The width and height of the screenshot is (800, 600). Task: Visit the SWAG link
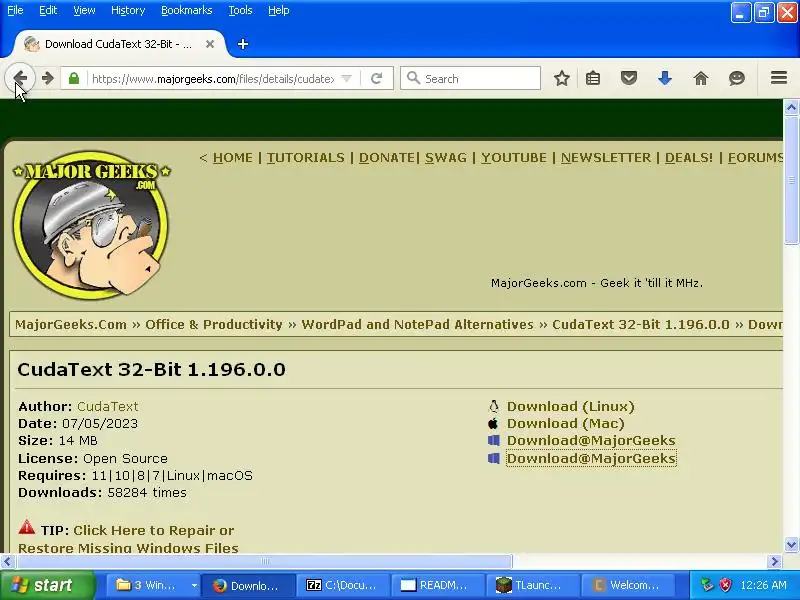point(446,158)
